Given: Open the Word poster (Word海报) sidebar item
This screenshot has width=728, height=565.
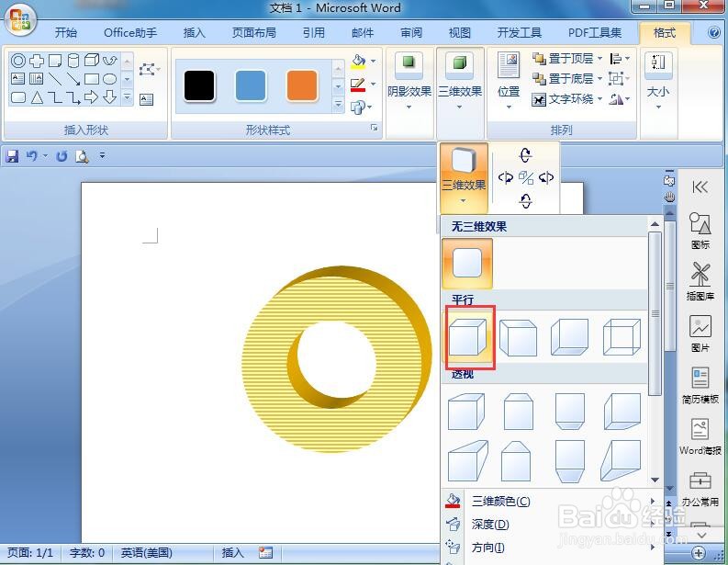Looking at the screenshot, I should (700, 436).
